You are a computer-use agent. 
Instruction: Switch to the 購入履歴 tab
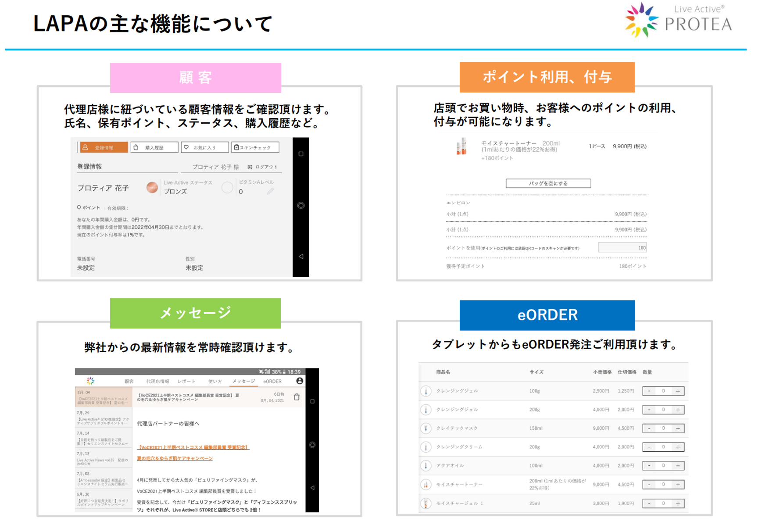pos(154,147)
